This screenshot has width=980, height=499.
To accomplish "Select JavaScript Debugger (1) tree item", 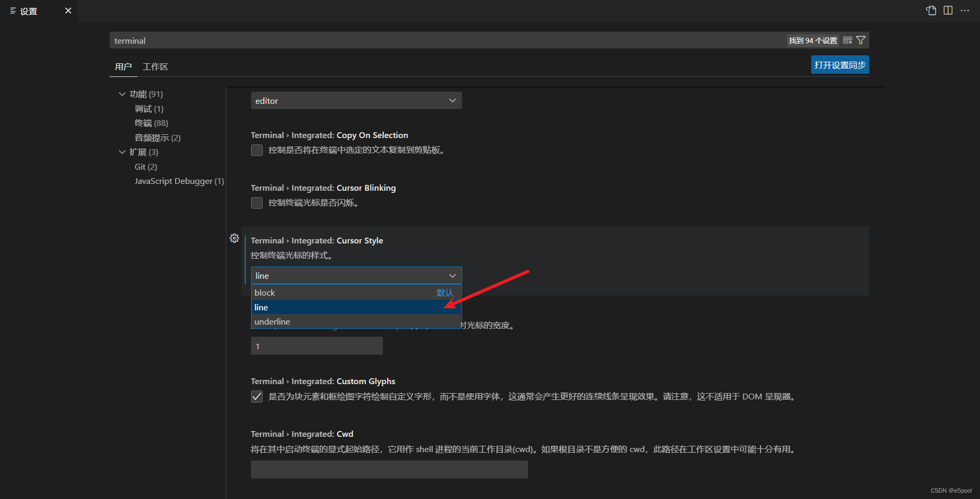I will (x=179, y=181).
